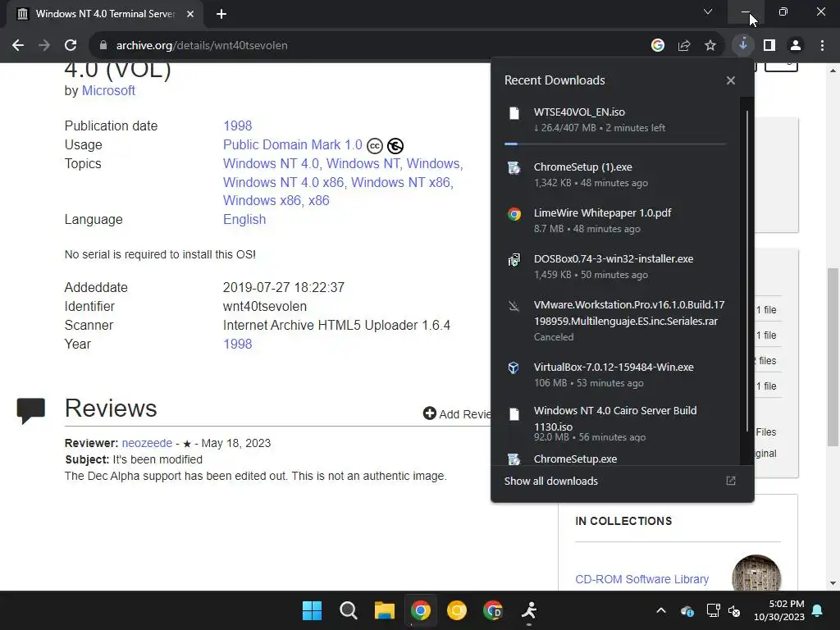
Task: Open reviewer neozeede's profile
Action: [147, 443]
